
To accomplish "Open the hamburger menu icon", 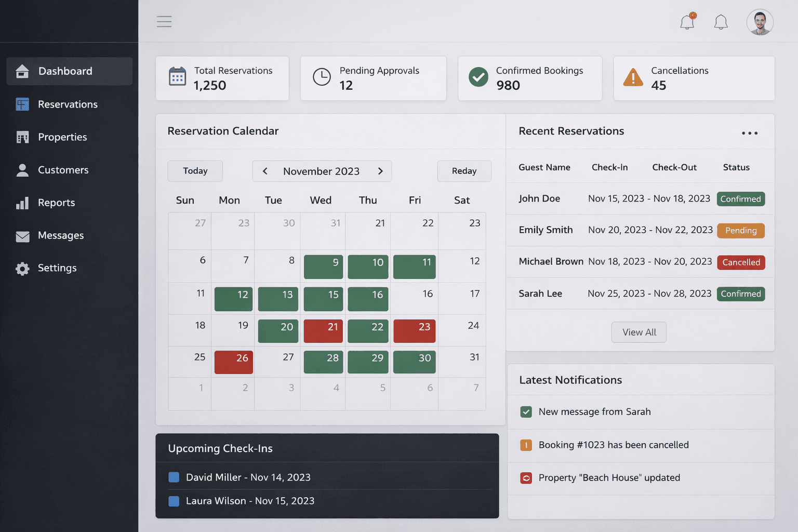I will tap(164, 21).
